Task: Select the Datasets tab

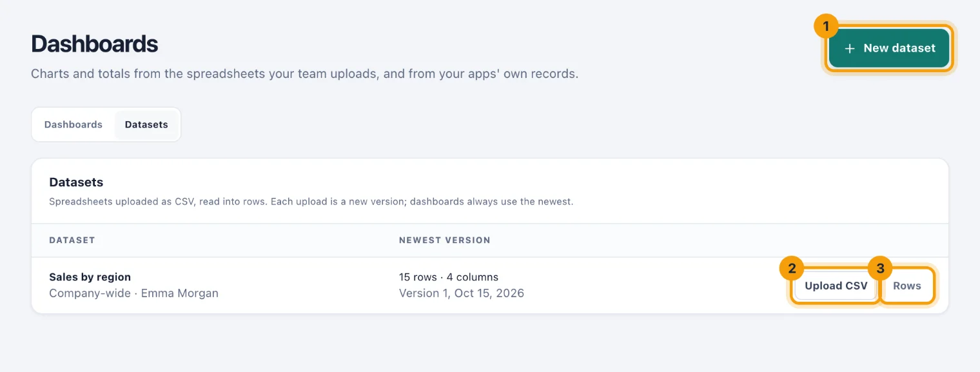Action: click(x=146, y=124)
